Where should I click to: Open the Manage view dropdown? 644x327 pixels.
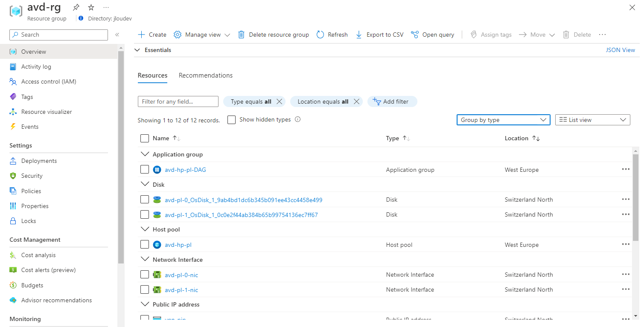pos(202,35)
